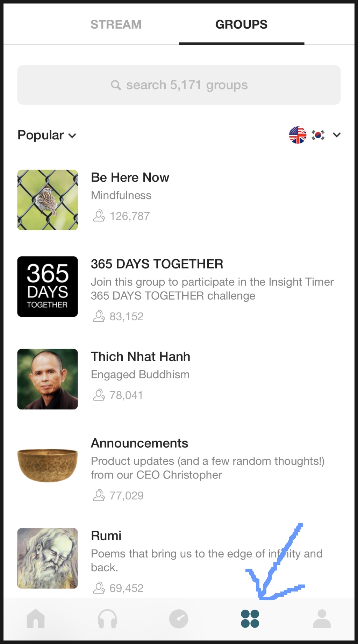Tap the Thich Nhat Hanh portrait thumbnail
The width and height of the screenshot is (358, 644).
(48, 379)
